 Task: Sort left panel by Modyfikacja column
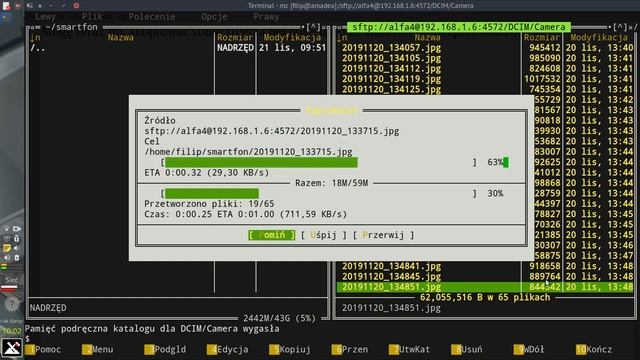292,38
